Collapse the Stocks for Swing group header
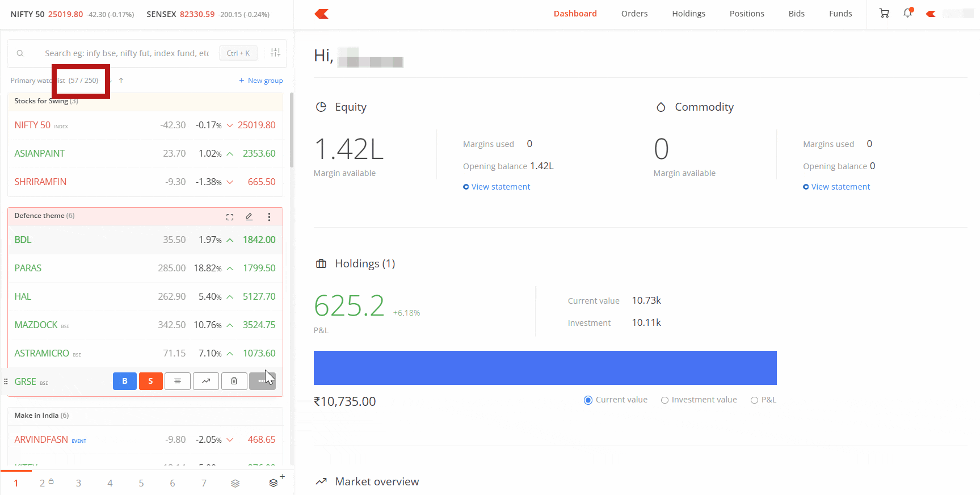The image size is (980, 495). click(145, 101)
